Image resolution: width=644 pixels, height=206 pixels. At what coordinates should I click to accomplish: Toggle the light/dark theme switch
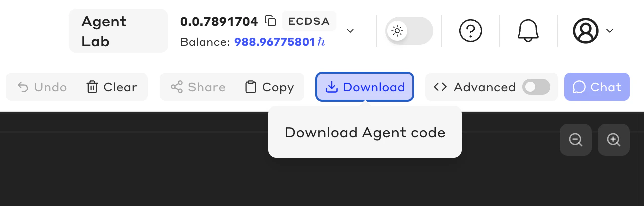[409, 31]
